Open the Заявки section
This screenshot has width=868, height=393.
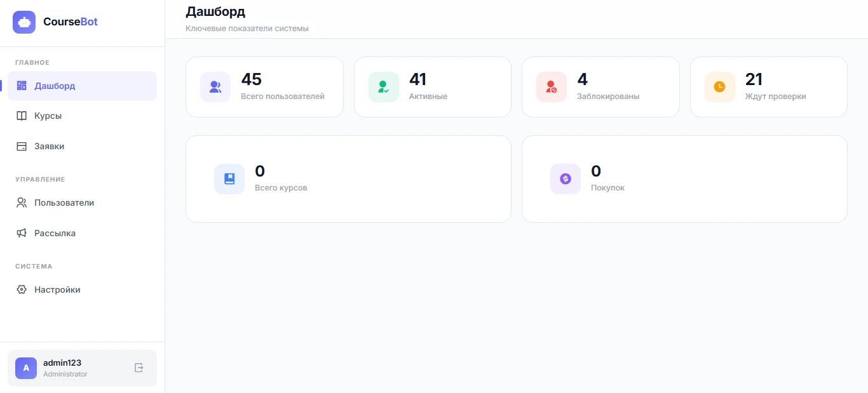click(x=82, y=147)
